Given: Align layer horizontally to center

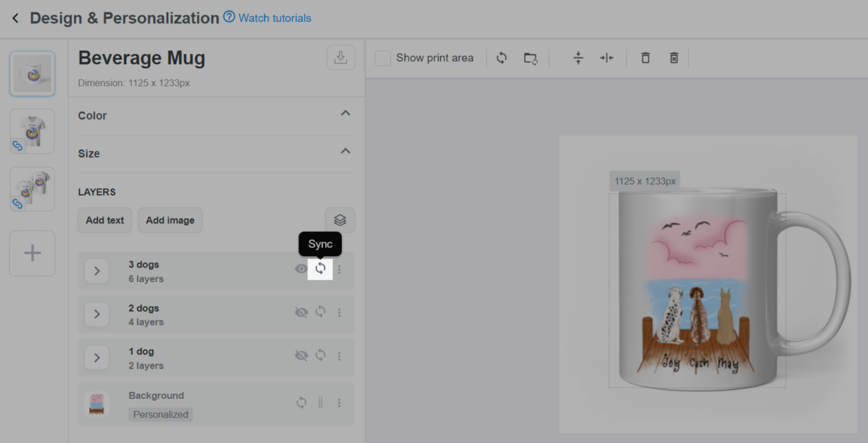Looking at the screenshot, I should (x=607, y=58).
